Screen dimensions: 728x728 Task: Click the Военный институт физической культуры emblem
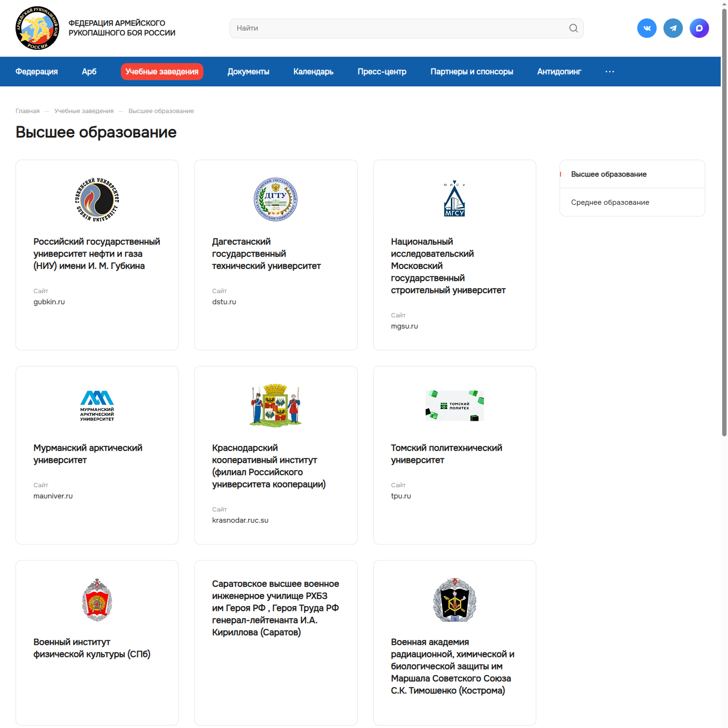click(97, 600)
